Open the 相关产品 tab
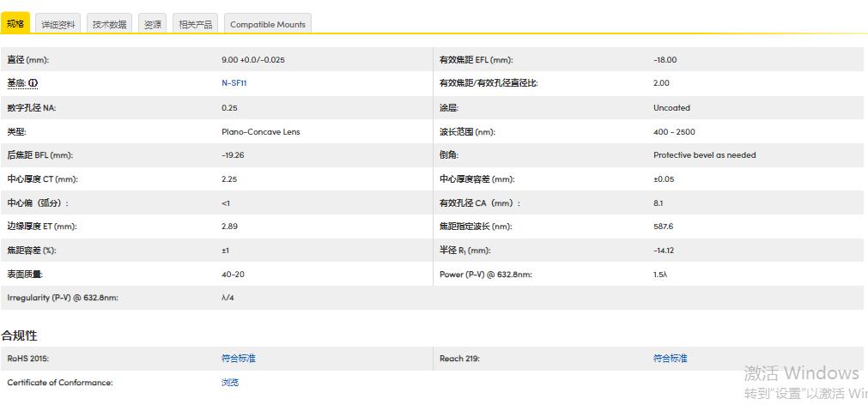Screen dimensions: 868x411 pyautogui.click(x=195, y=25)
